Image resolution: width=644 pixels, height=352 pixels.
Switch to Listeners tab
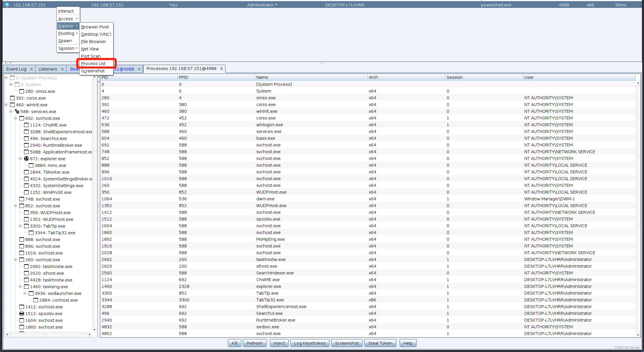click(x=48, y=69)
